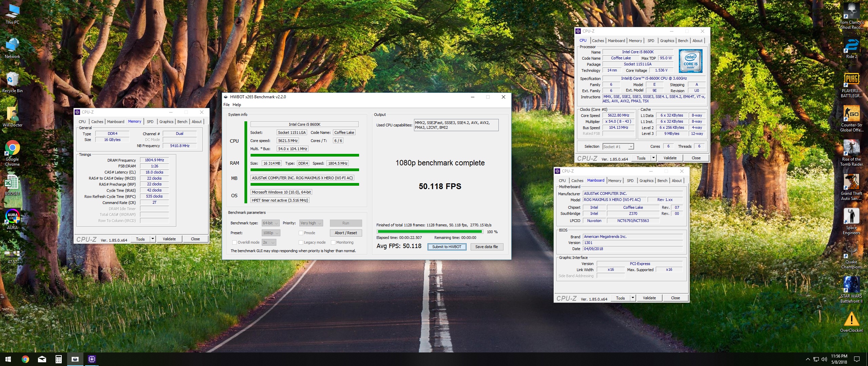Open Chrome from the taskbar
This screenshot has width=868, height=366.
[25, 359]
